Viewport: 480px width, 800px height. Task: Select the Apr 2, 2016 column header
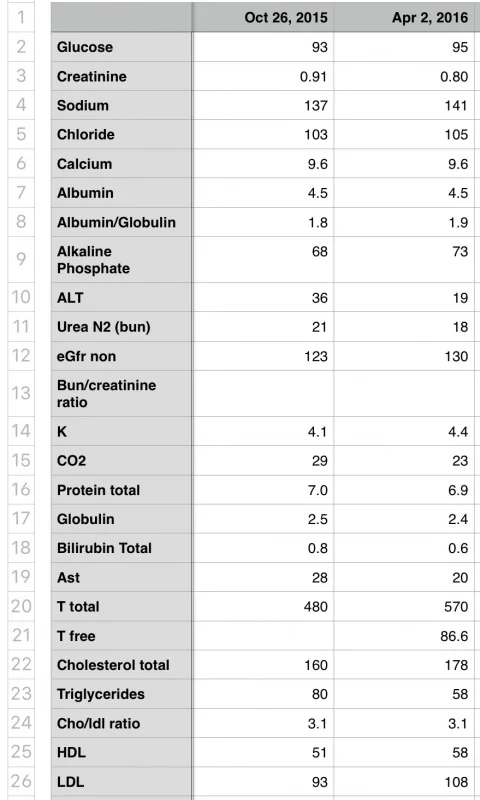(x=404, y=17)
